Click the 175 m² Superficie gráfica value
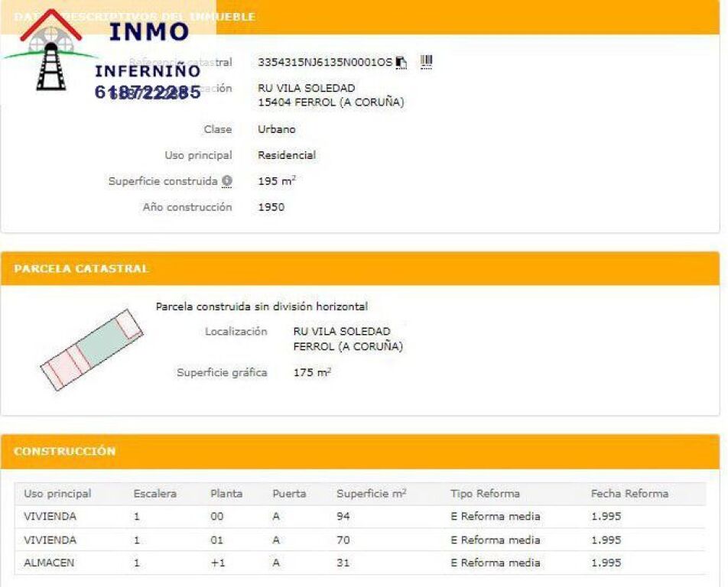This screenshot has width=728, height=587. click(312, 373)
